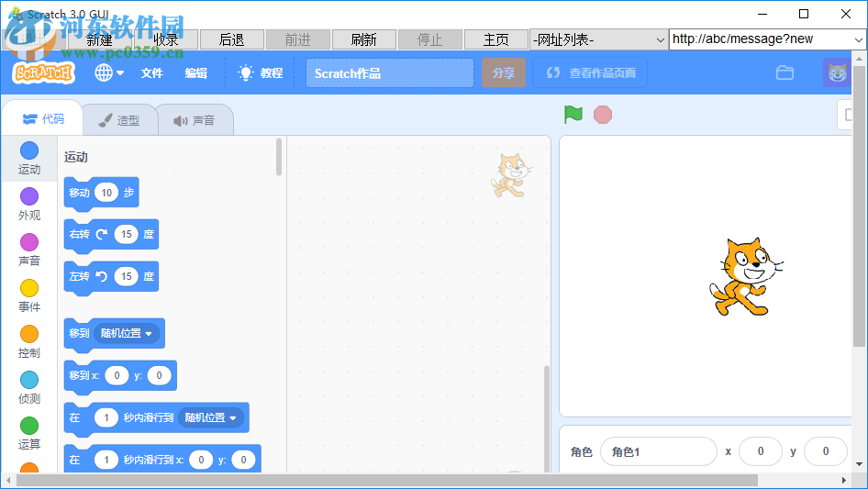Switch to the 代码 tab
Image resolution: width=868 pixels, height=489 pixels.
43,119
